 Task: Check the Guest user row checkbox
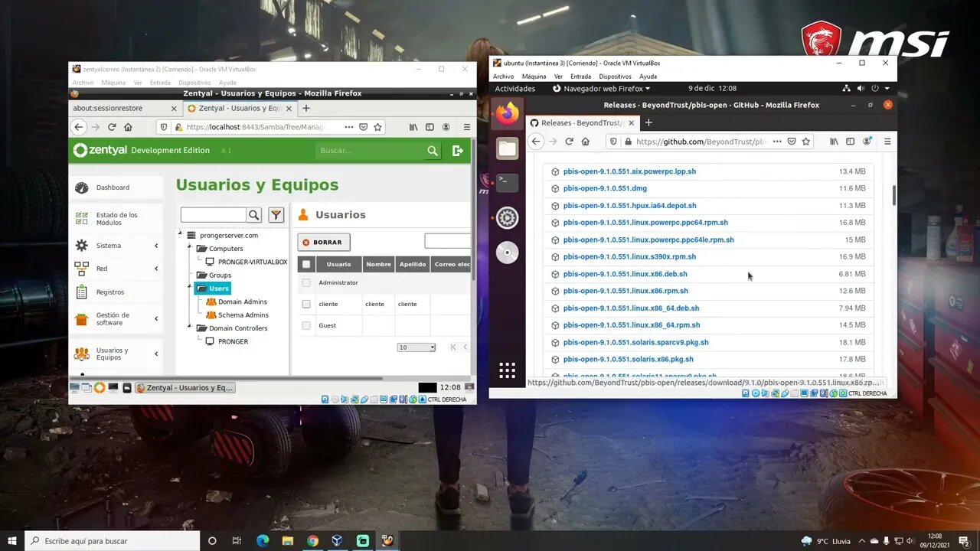[x=306, y=325]
